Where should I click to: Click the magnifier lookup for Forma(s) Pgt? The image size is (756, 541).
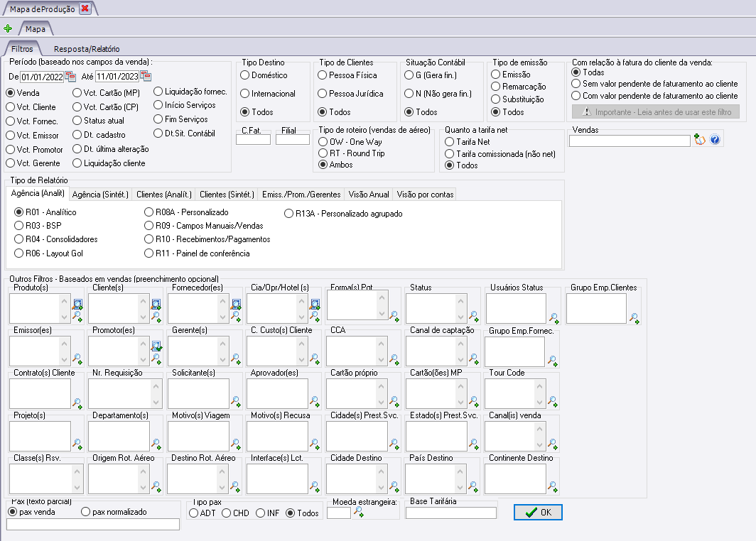coord(394,317)
